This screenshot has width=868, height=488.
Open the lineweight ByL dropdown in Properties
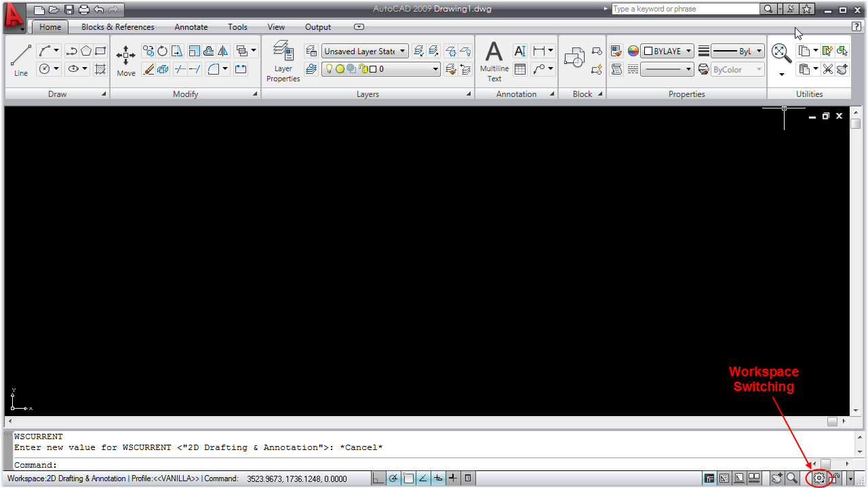(758, 50)
